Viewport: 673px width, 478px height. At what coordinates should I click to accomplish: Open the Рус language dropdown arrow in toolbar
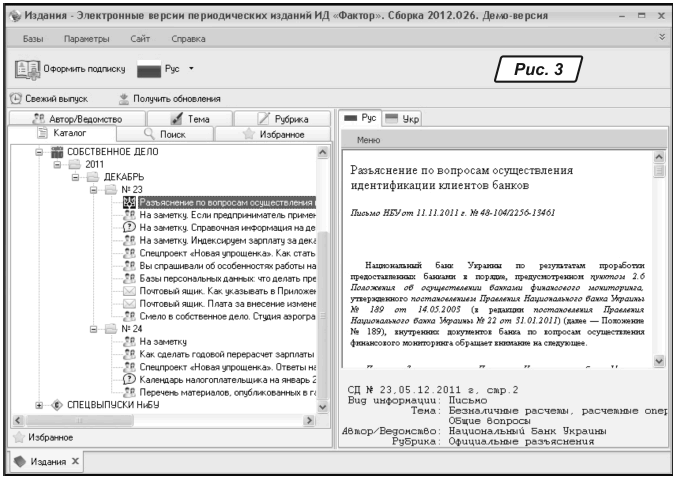point(190,70)
